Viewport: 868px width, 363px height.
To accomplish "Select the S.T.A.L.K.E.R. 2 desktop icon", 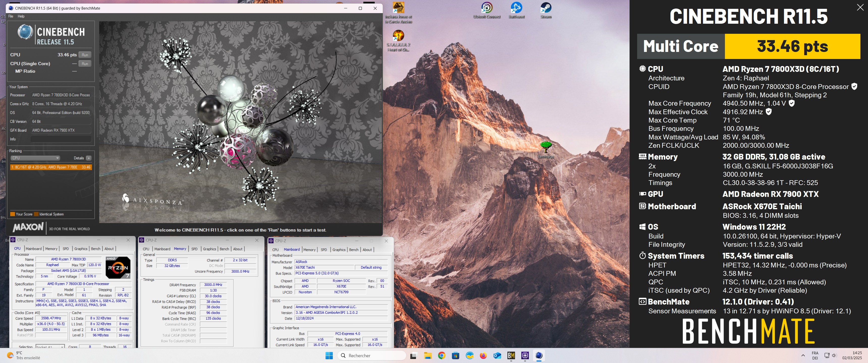I will point(398,41).
